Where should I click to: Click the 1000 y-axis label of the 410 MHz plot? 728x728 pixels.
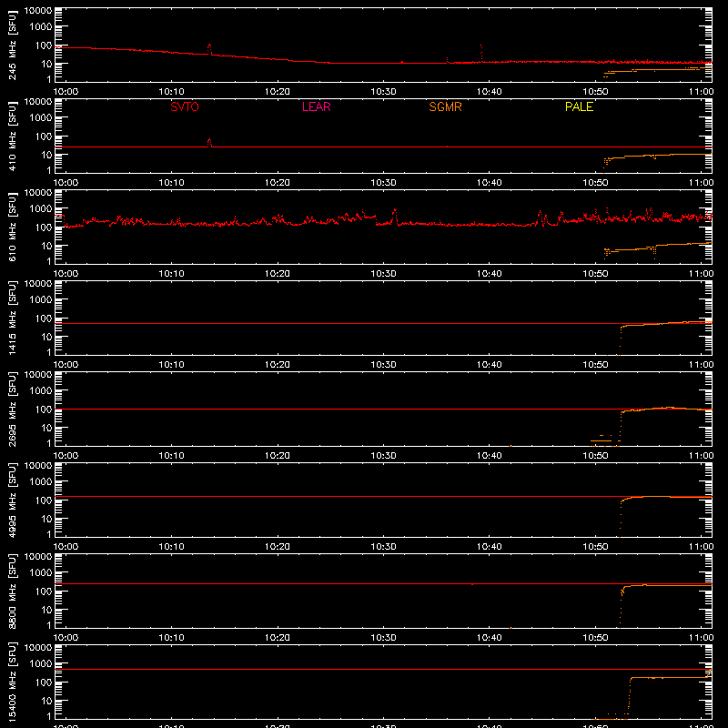[41, 118]
